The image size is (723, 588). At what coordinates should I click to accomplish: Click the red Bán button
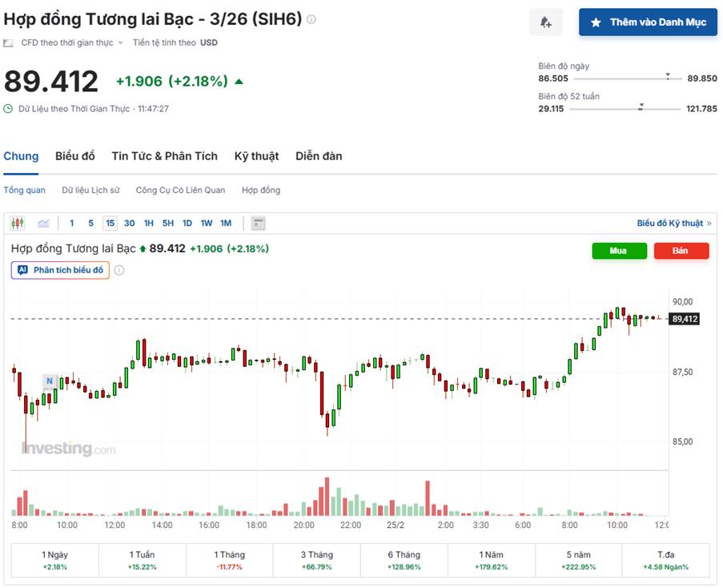click(681, 251)
